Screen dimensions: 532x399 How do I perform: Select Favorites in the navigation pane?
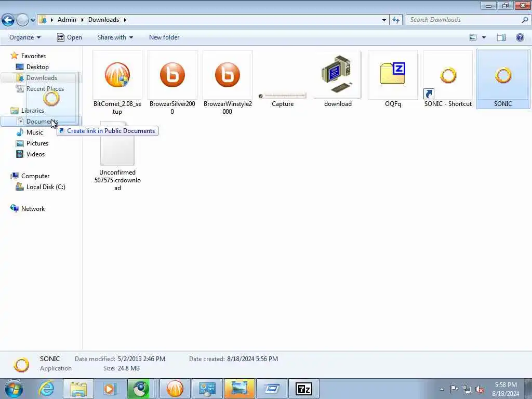[33, 56]
